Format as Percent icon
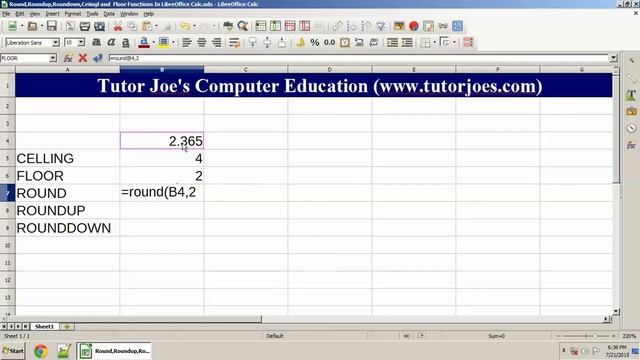 pyautogui.click(x=315, y=42)
